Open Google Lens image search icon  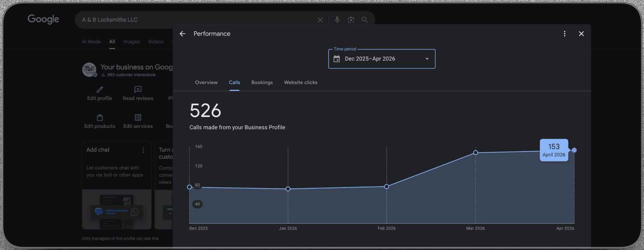351,20
